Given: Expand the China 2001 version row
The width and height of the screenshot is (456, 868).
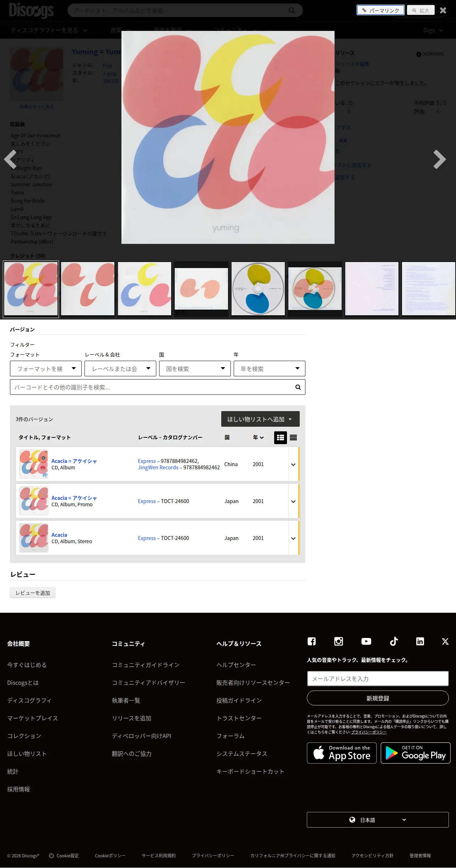Looking at the screenshot, I should 293,464.
